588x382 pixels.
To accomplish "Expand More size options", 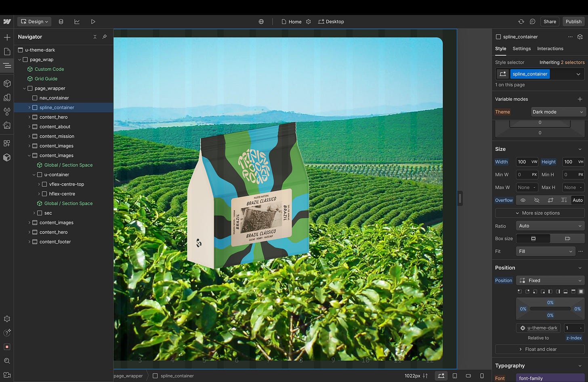I will tap(540, 213).
